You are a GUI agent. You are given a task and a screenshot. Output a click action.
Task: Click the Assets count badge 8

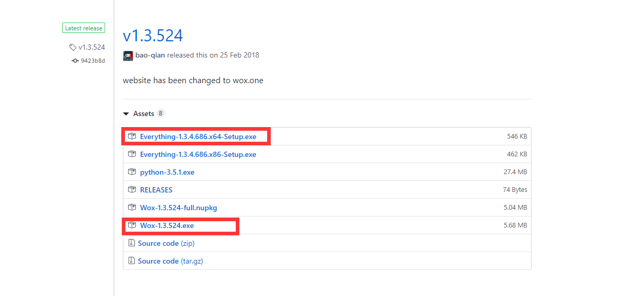tap(160, 113)
